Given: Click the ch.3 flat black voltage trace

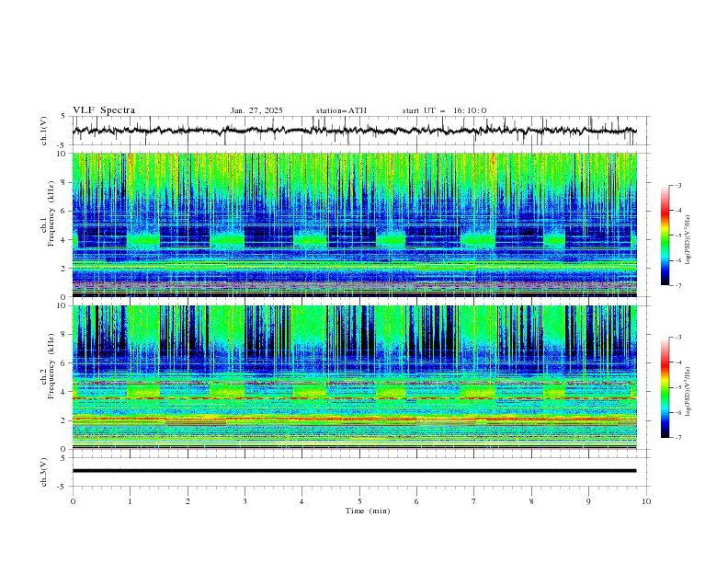Looking at the screenshot, I should click(x=354, y=471).
